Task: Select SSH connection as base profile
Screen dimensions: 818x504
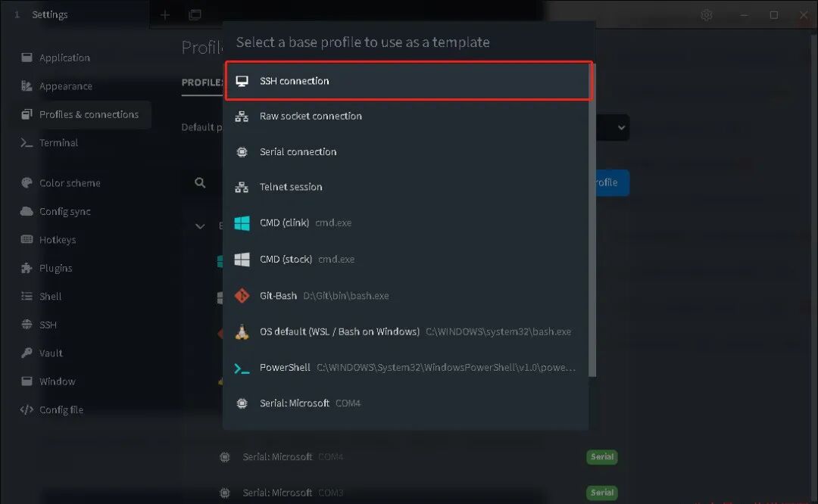Action: pos(408,81)
